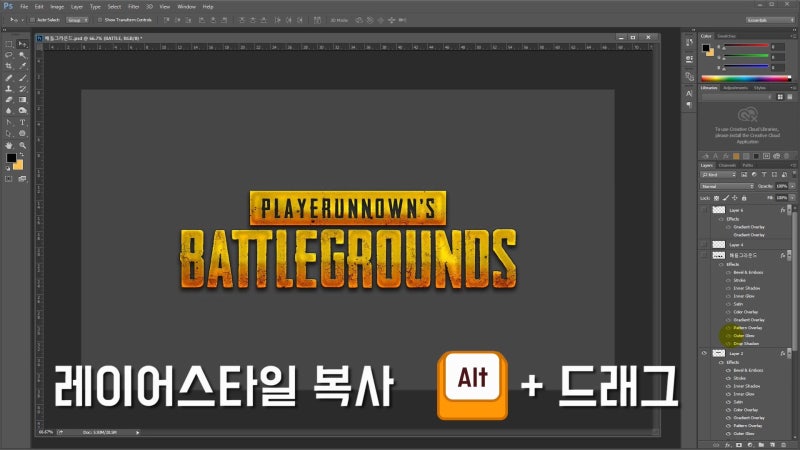Screen dimensions: 800x450
Task: Select the Lasso tool
Action: click(x=9, y=55)
